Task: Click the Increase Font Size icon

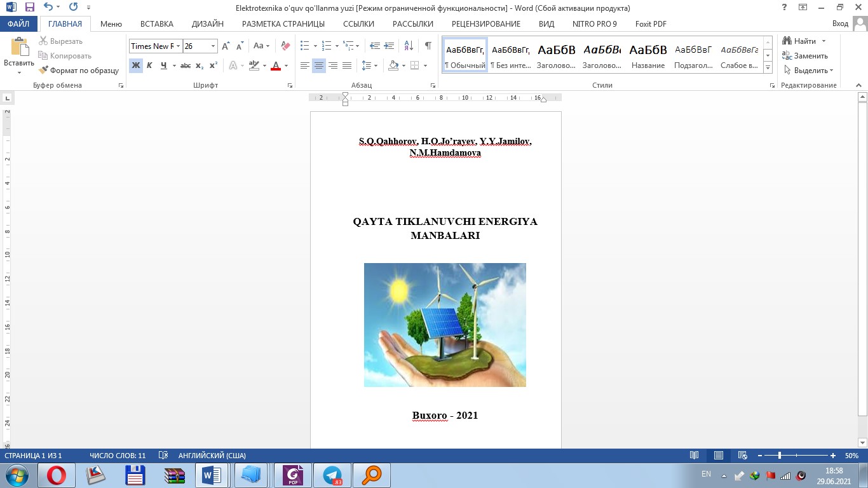Action: click(x=226, y=46)
